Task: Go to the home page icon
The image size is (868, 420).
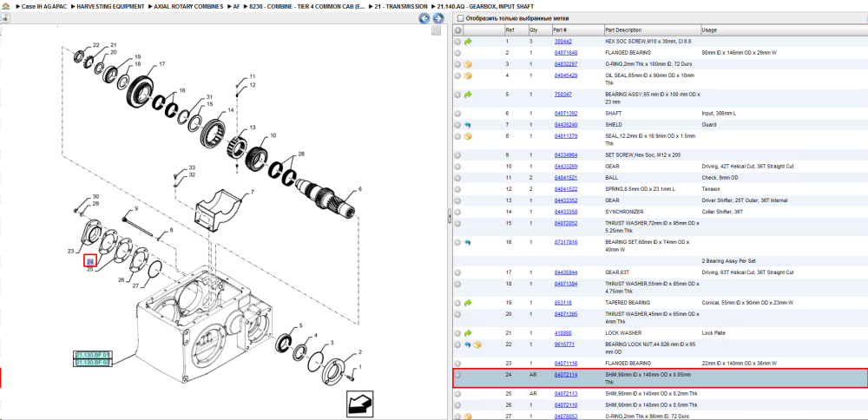Action: tap(5, 5)
